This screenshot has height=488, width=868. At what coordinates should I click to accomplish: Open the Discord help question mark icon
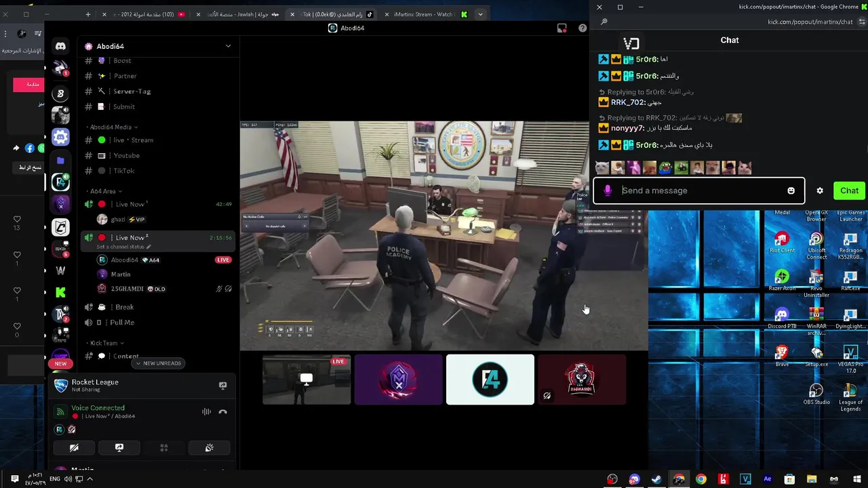(583, 28)
